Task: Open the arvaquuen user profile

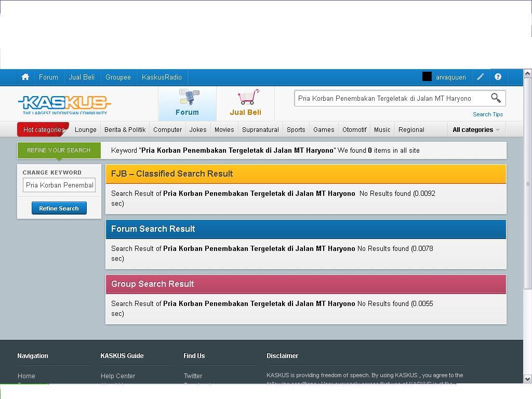Action: (x=450, y=77)
